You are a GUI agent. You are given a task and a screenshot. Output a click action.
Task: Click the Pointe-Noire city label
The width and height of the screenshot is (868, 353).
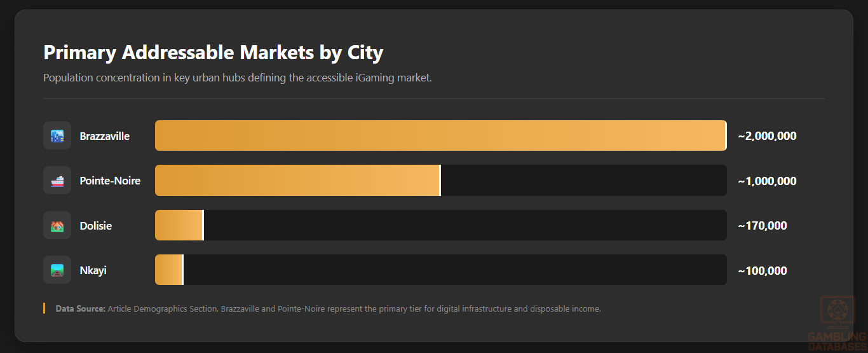click(x=110, y=181)
